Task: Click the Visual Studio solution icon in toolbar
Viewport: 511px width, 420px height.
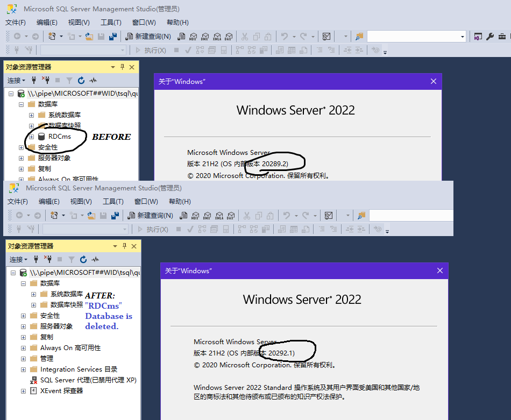Action: tap(478, 37)
